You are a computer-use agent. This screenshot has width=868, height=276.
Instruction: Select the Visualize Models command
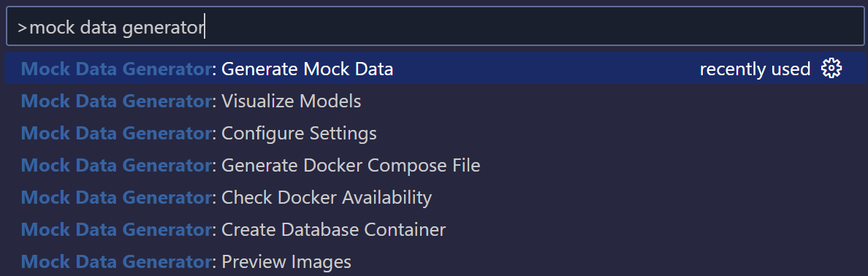[x=435, y=101]
